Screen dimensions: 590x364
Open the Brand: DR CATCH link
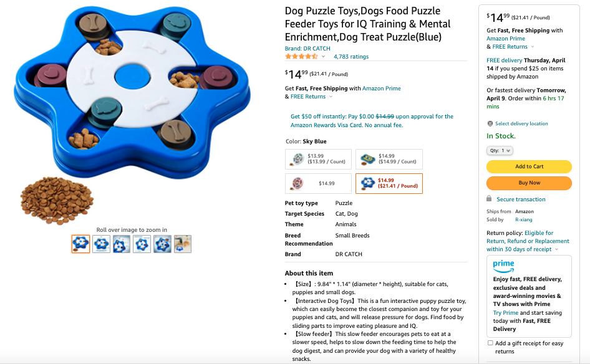[307, 49]
